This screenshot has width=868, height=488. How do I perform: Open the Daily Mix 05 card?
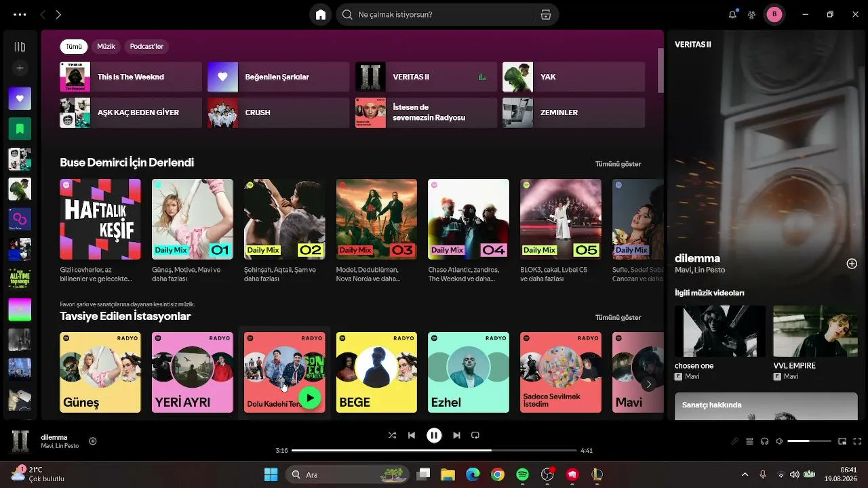tap(561, 232)
